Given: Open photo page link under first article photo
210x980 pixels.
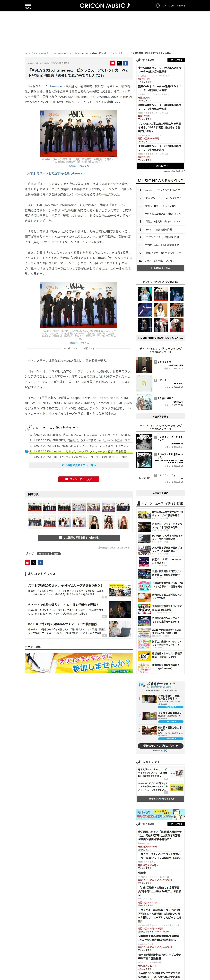Looking at the screenshot, I should click(x=79, y=166).
